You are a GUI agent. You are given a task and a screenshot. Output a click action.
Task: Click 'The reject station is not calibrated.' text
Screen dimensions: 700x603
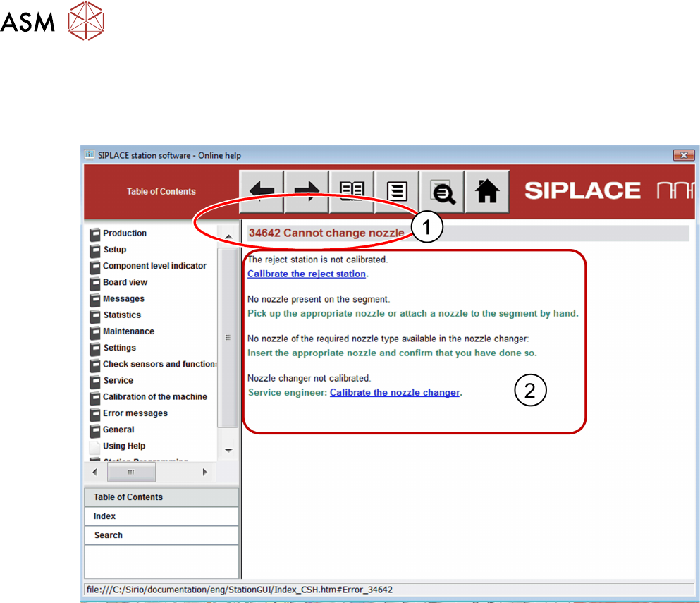point(317,260)
